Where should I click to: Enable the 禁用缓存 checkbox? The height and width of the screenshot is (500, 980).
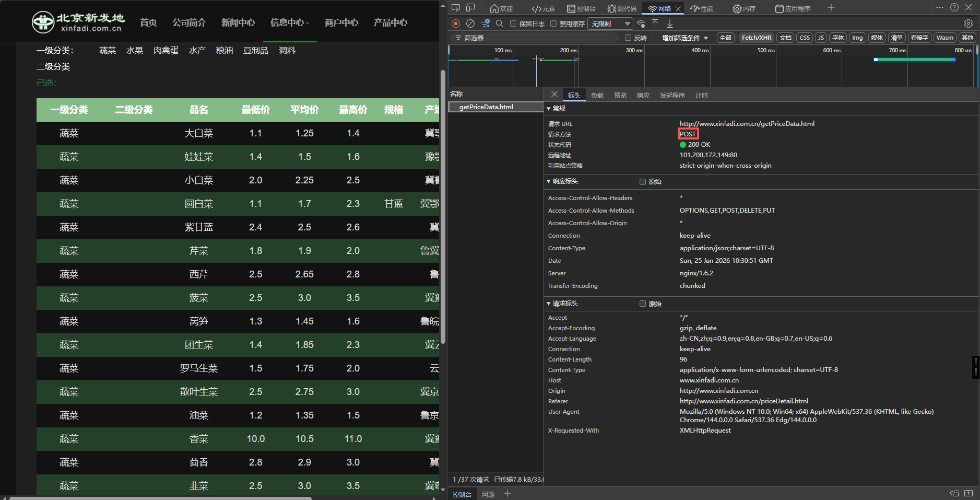click(x=553, y=24)
